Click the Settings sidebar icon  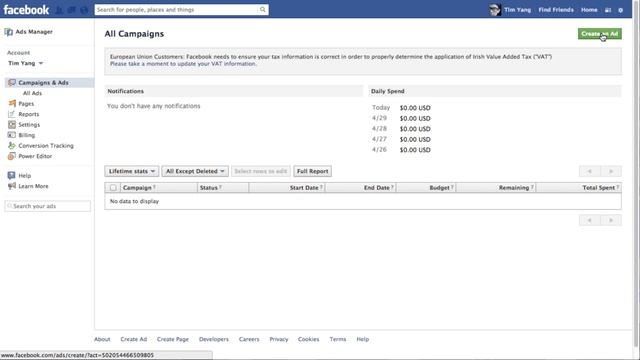(x=12, y=124)
